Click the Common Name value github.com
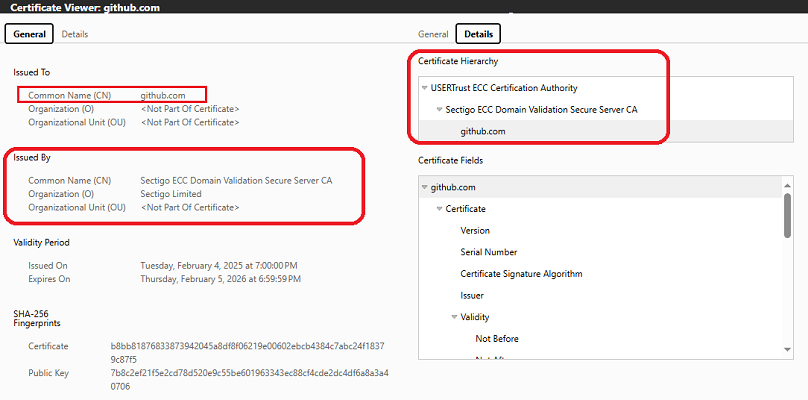Viewport: 808px width, 400px height. (x=163, y=95)
